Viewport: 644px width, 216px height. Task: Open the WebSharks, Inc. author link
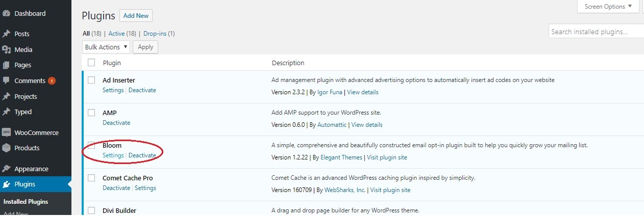point(344,190)
